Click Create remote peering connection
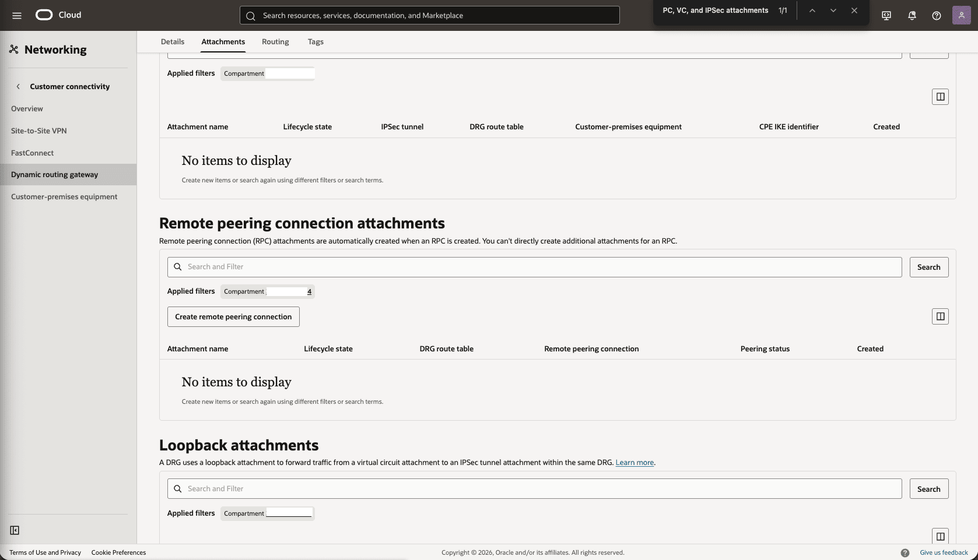The height and width of the screenshot is (560, 978). pos(233,316)
